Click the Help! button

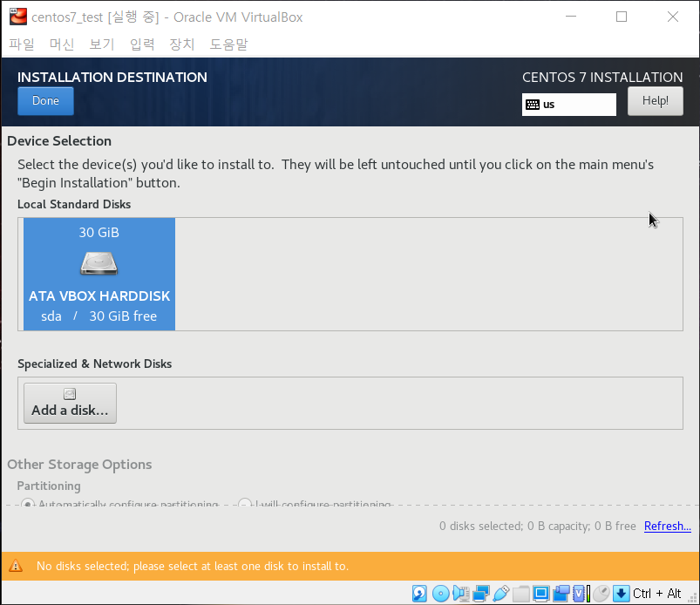click(656, 101)
